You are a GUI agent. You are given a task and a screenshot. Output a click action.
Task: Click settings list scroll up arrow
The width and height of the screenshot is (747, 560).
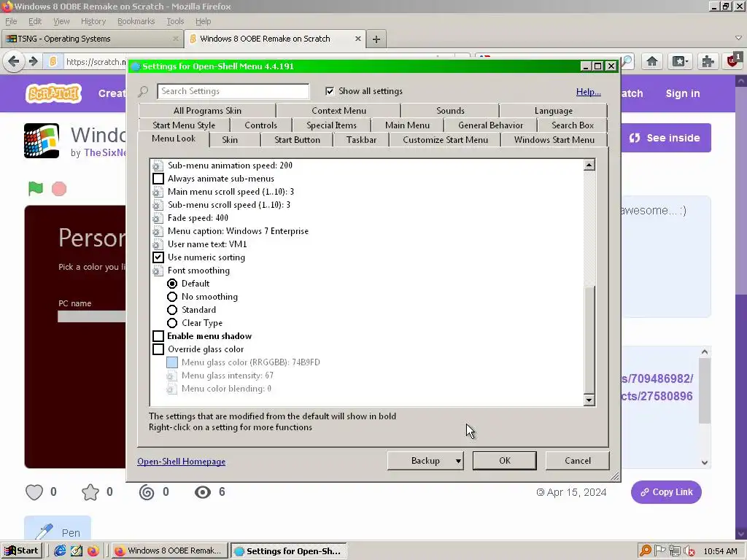point(589,165)
